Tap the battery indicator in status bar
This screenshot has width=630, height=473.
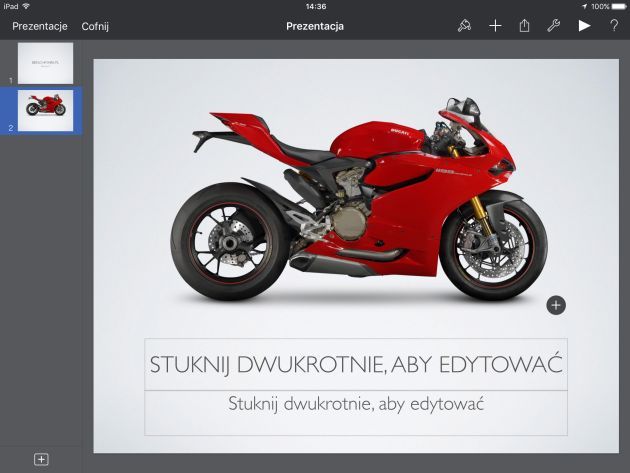(619, 6)
